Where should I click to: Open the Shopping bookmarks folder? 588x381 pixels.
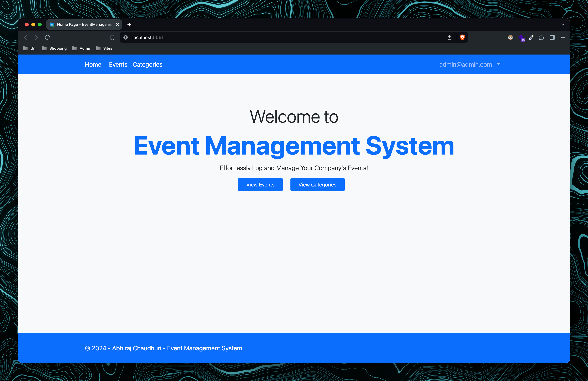(54, 48)
